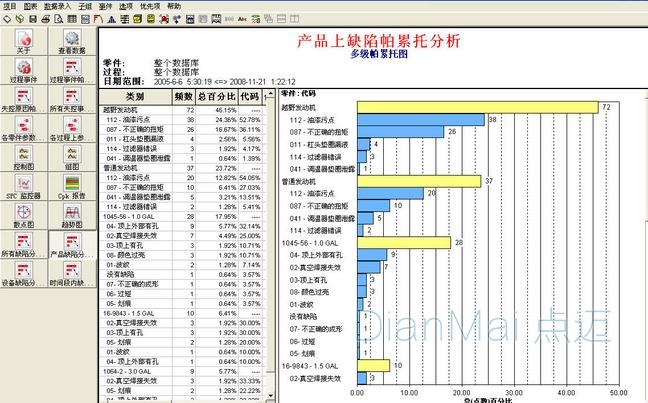The width and height of the screenshot is (648, 403).
Task: Click the 总百分比 column header
Action: pos(217,97)
